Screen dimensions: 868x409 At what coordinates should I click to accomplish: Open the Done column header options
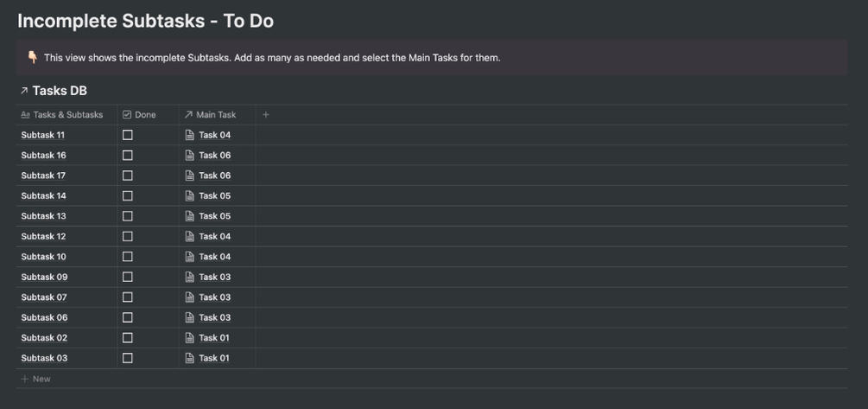144,114
